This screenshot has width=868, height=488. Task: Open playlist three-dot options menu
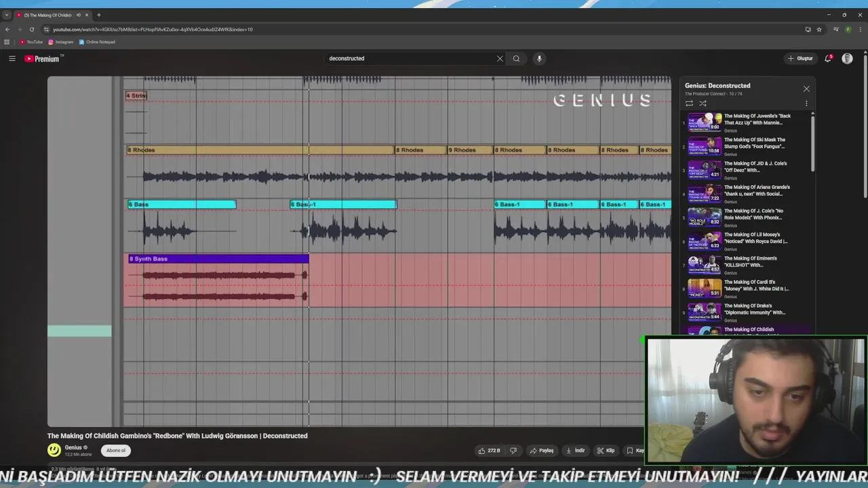tap(806, 104)
